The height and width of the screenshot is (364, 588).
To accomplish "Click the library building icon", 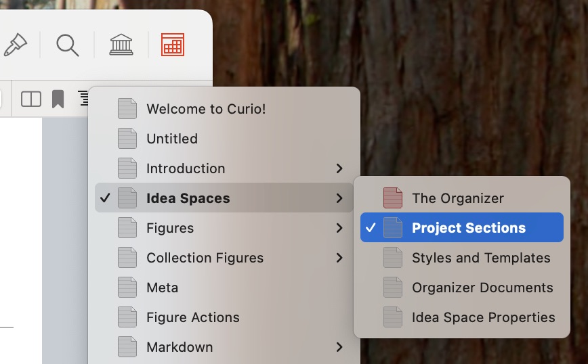I will (121, 45).
